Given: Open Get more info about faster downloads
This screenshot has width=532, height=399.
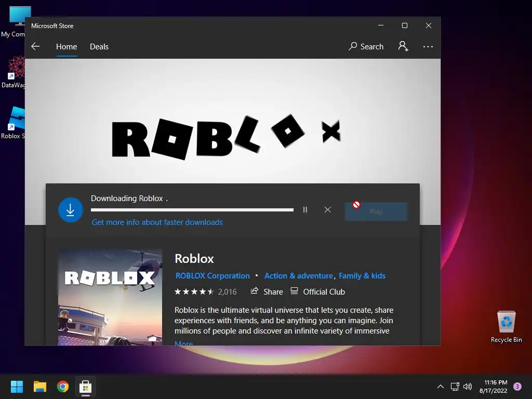Looking at the screenshot, I should 157,222.
